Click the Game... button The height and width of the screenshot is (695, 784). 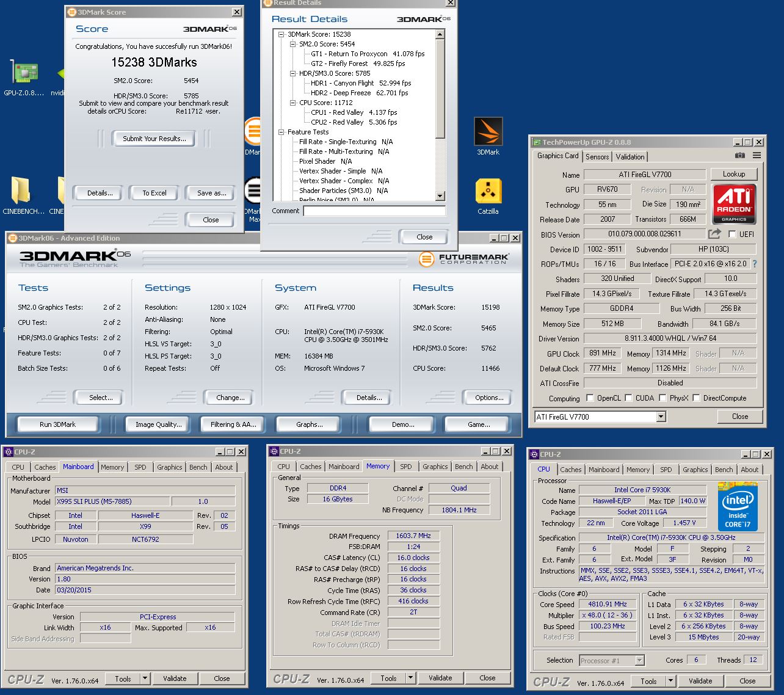click(479, 424)
